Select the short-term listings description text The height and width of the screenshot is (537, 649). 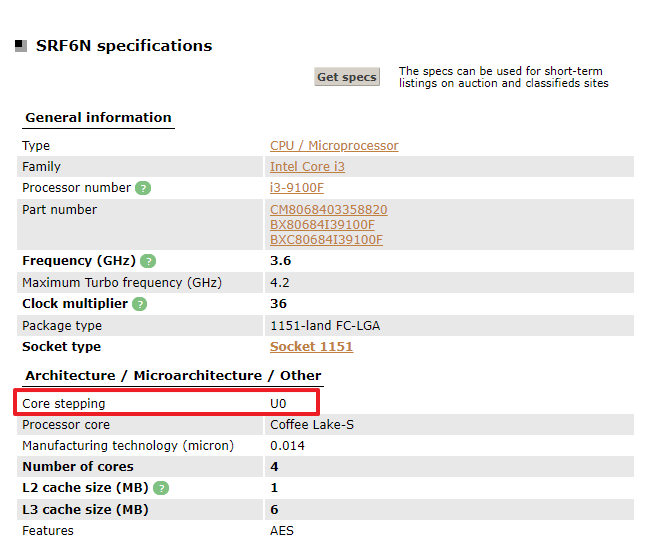[x=504, y=77]
